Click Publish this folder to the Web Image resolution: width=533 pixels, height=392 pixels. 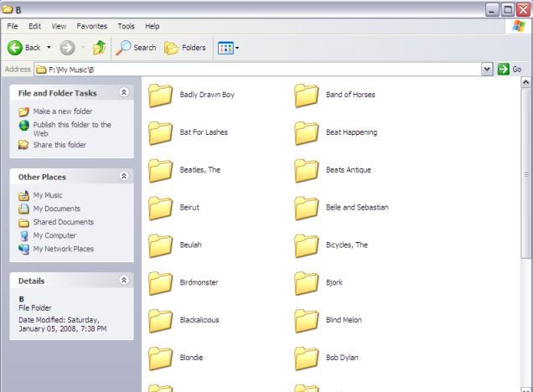(x=72, y=129)
